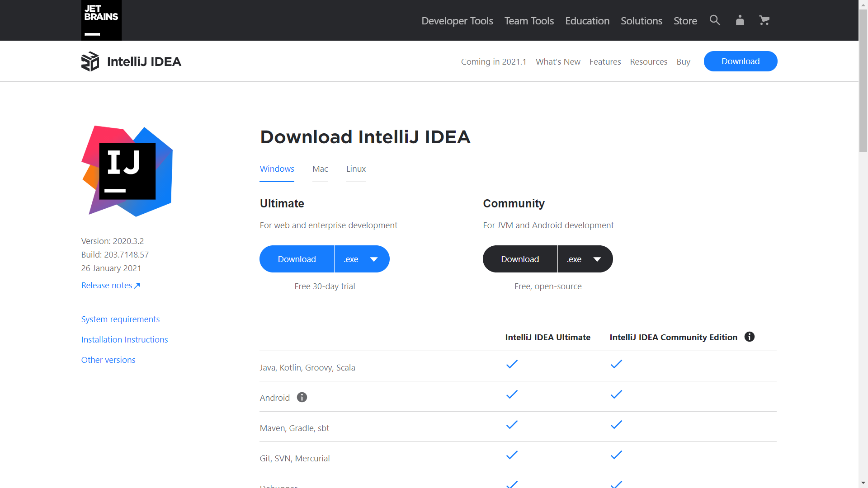
Task: Click the account profile icon
Action: [x=740, y=20]
